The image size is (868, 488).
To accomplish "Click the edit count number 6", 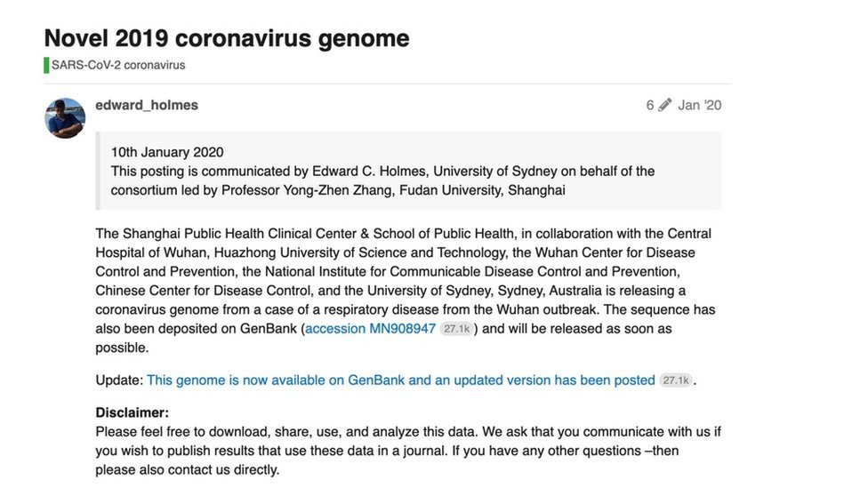I will [650, 106].
